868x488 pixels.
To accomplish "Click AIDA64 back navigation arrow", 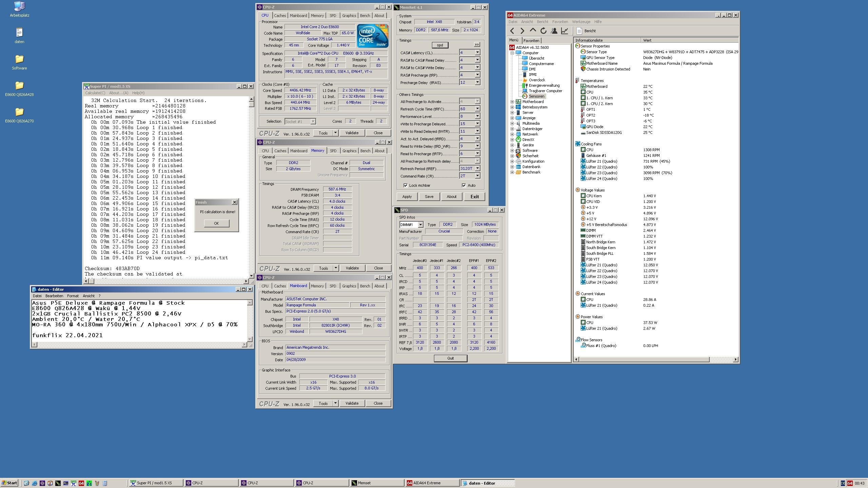I will pyautogui.click(x=512, y=31).
